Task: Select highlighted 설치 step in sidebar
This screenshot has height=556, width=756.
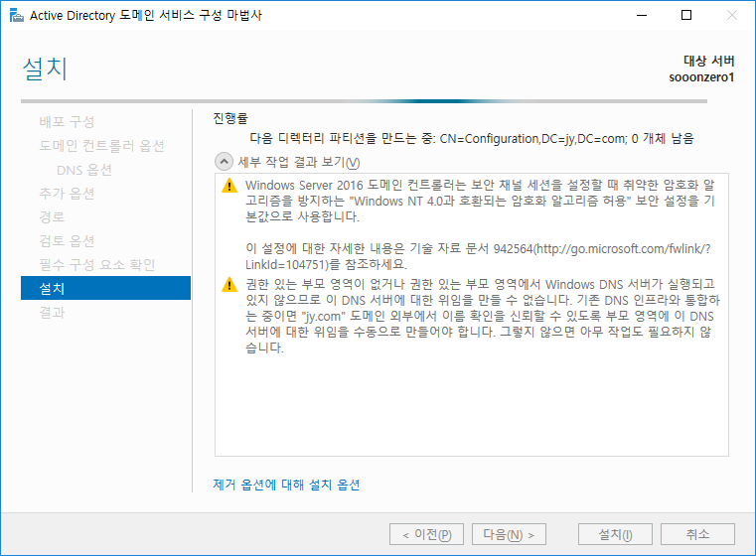Action: (105, 288)
